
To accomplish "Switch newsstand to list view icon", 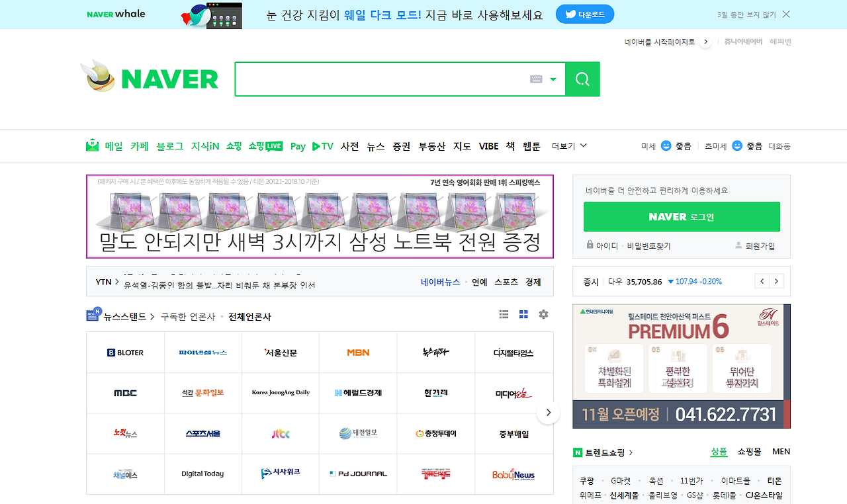I will pyautogui.click(x=504, y=315).
